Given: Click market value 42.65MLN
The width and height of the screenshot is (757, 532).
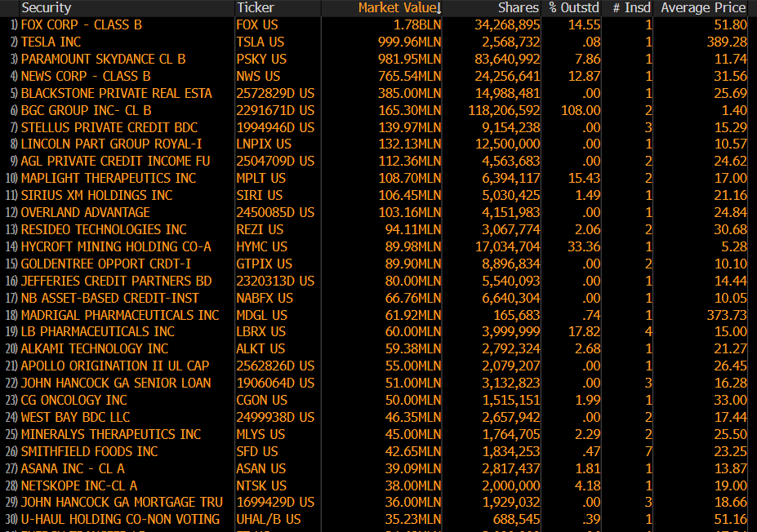Looking at the screenshot, I should [x=413, y=452].
